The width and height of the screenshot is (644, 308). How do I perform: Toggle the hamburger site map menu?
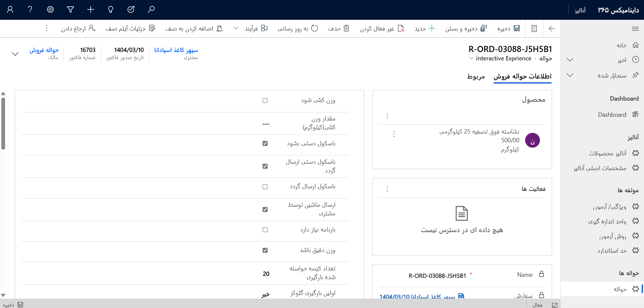pyautogui.click(x=635, y=29)
